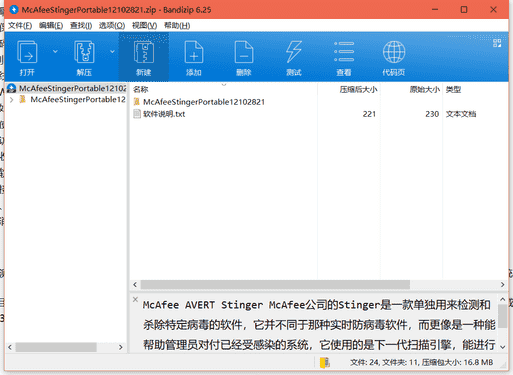
Task: Open the 查找(I) menu
Action: (81, 25)
